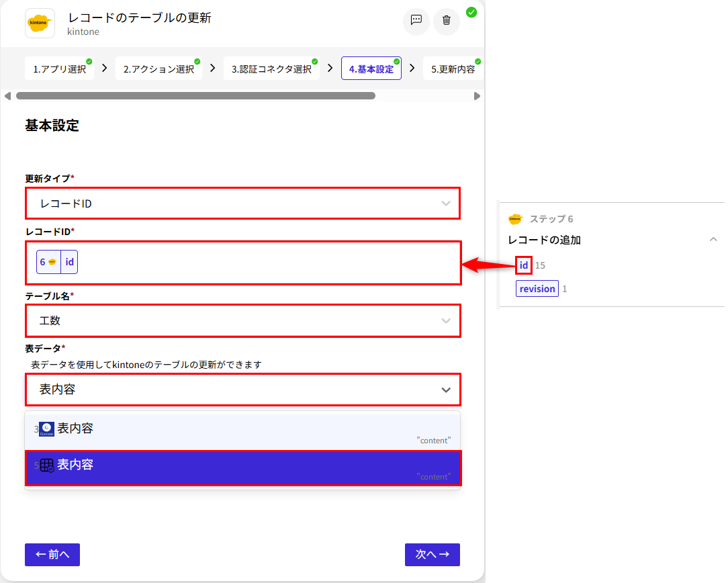Open the 5.更新内容 step tab
This screenshot has width=728, height=583.
coord(453,68)
